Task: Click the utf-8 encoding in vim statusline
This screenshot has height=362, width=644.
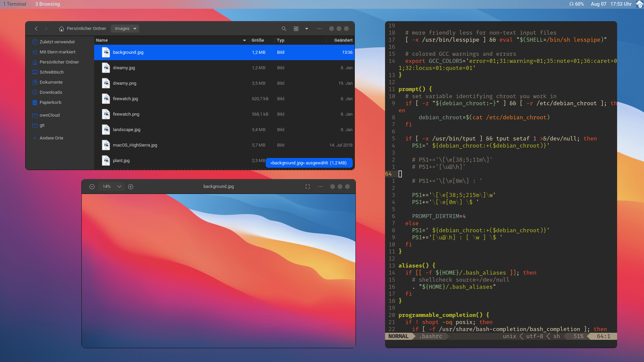Action: [534, 336]
